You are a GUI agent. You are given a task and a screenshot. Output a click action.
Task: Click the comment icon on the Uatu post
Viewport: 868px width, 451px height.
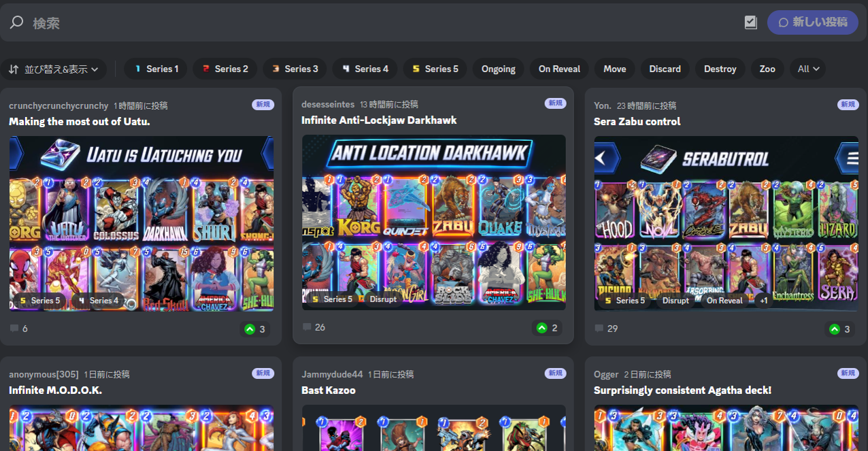(14, 329)
